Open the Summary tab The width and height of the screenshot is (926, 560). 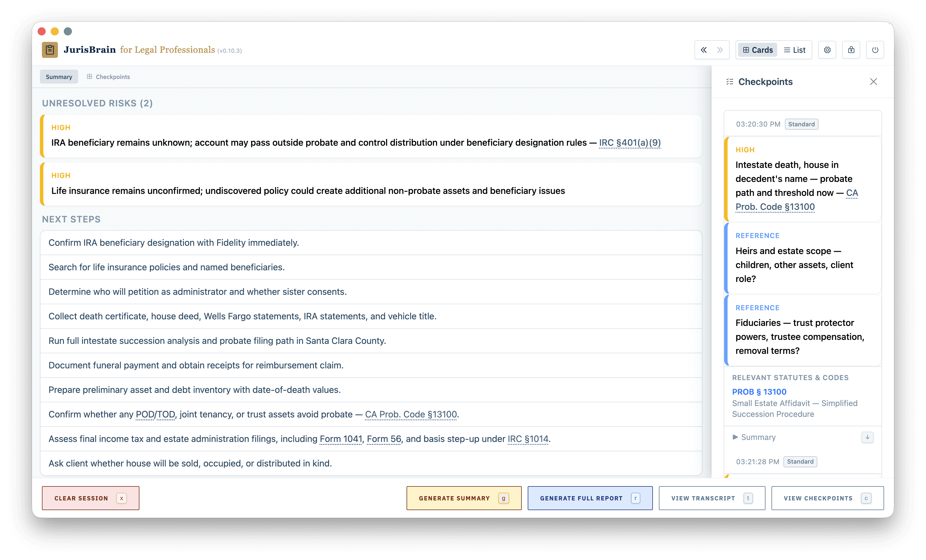tap(59, 77)
